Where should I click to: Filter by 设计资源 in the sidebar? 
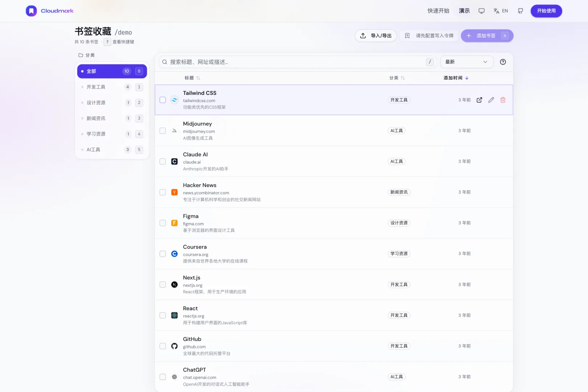pyautogui.click(x=112, y=103)
